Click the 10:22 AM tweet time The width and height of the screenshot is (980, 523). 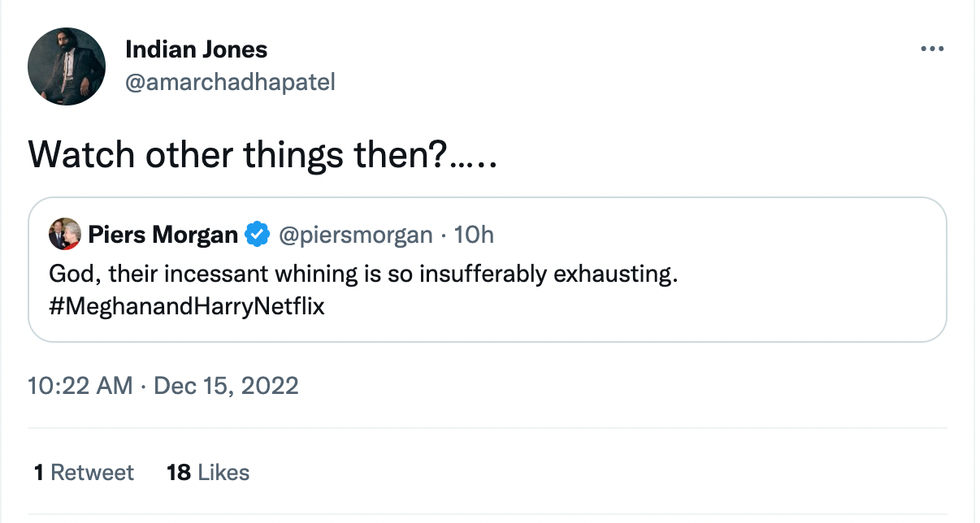(81, 385)
